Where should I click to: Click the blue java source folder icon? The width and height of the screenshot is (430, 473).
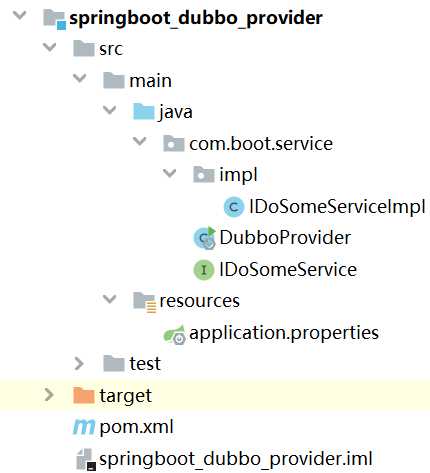[144, 111]
